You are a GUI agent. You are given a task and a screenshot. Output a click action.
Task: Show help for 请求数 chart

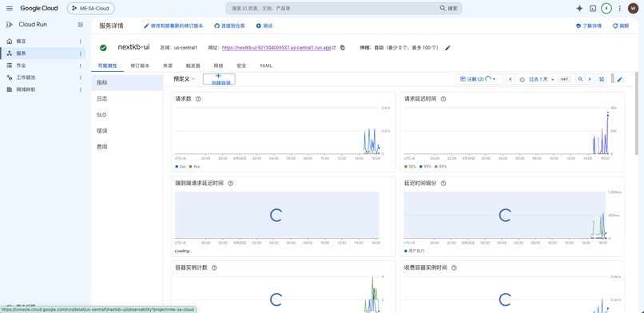[x=198, y=99]
